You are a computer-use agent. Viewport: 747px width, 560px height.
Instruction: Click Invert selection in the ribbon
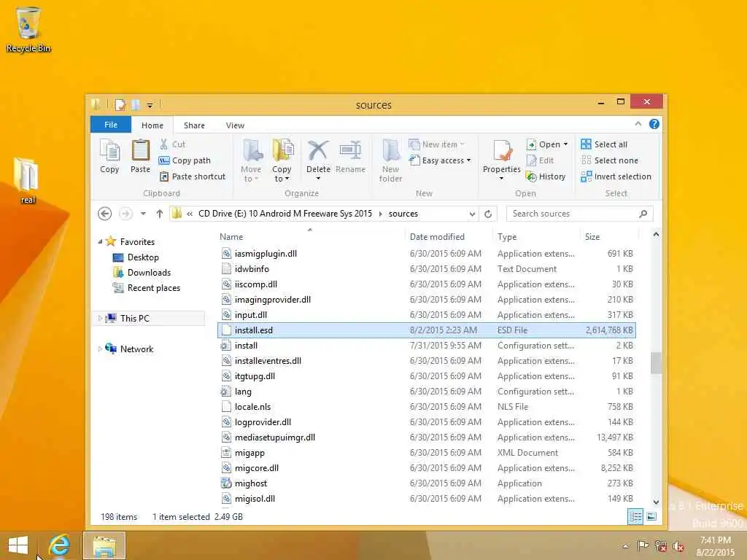pos(616,176)
